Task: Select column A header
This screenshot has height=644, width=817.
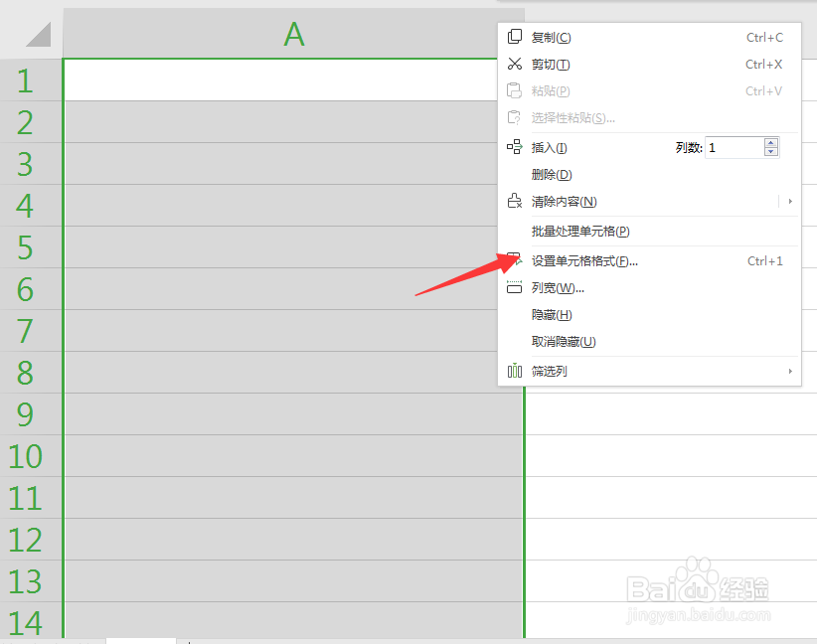Action: tap(293, 35)
